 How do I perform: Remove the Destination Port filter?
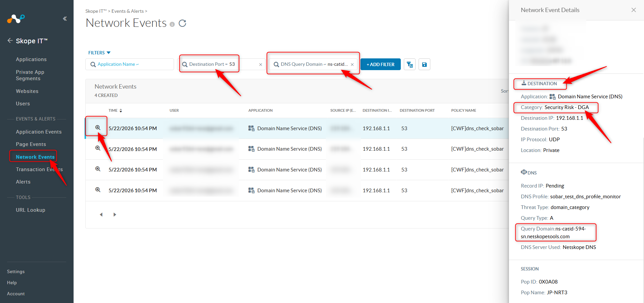point(260,64)
